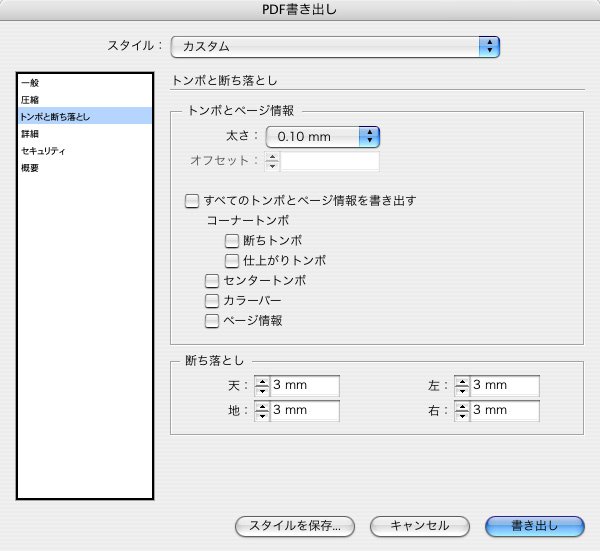Enable すべてのトンボとページ情報を書き出す checkbox

(x=192, y=201)
